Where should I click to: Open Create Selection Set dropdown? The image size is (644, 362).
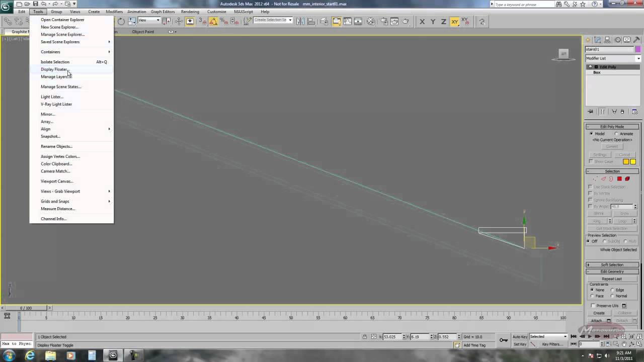273,20
